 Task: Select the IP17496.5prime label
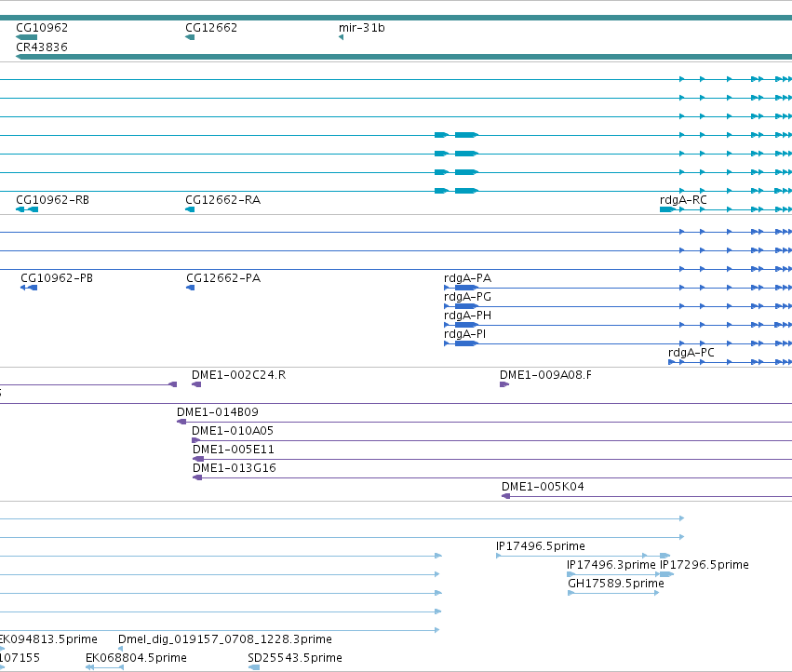tap(541, 546)
